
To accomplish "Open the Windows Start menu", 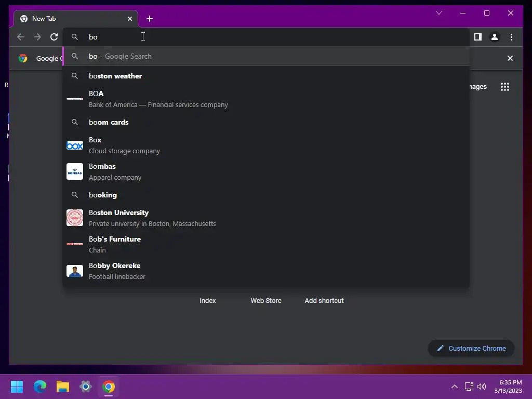I will [17, 387].
